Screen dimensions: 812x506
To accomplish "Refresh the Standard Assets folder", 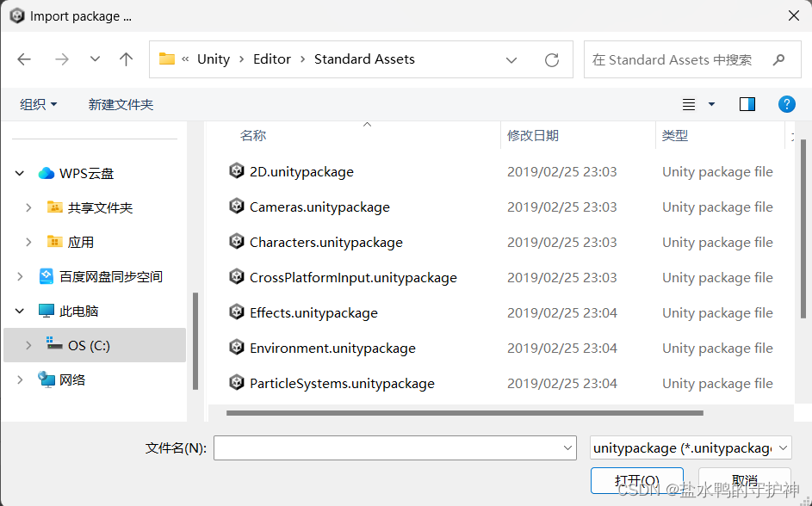I will 552,60.
